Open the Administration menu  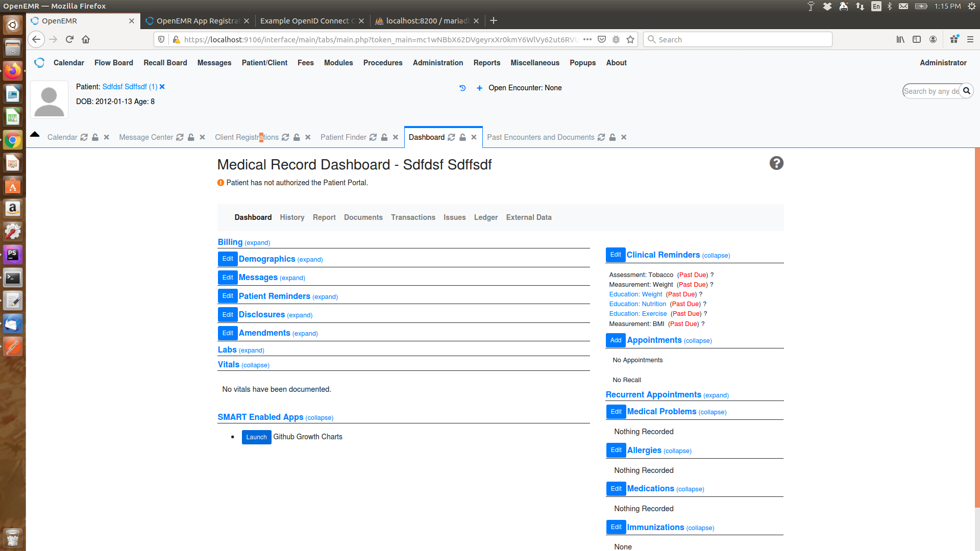[x=437, y=63]
